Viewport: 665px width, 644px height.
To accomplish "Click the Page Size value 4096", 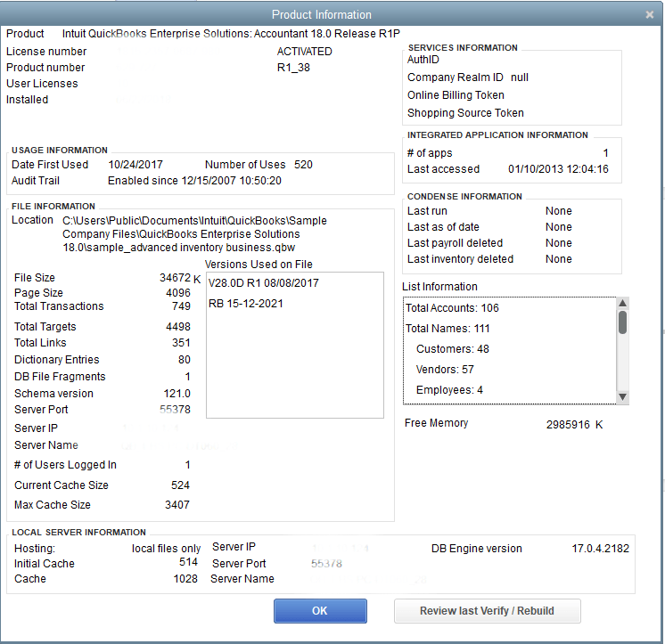I will pyautogui.click(x=178, y=293).
